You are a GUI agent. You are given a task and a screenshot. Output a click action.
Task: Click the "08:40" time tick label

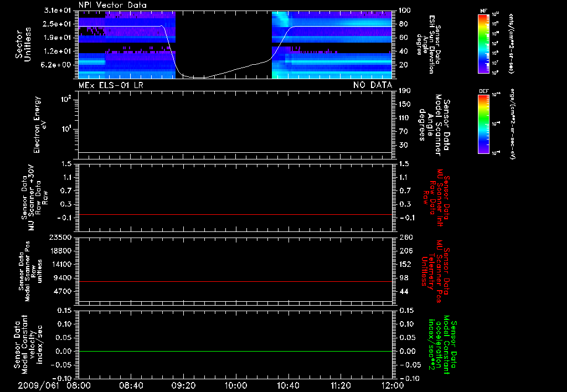click(x=131, y=385)
